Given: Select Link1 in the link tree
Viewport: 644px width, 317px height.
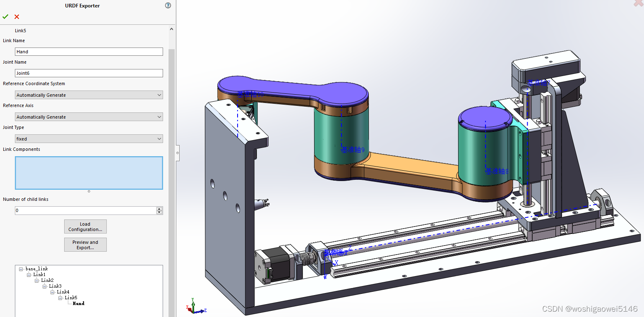Looking at the screenshot, I should pos(39,274).
